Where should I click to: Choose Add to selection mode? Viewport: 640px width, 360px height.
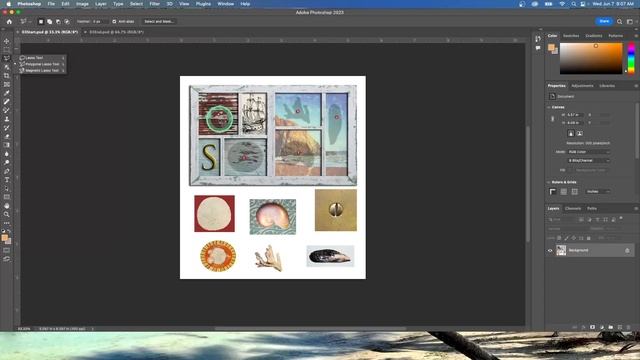49,21
